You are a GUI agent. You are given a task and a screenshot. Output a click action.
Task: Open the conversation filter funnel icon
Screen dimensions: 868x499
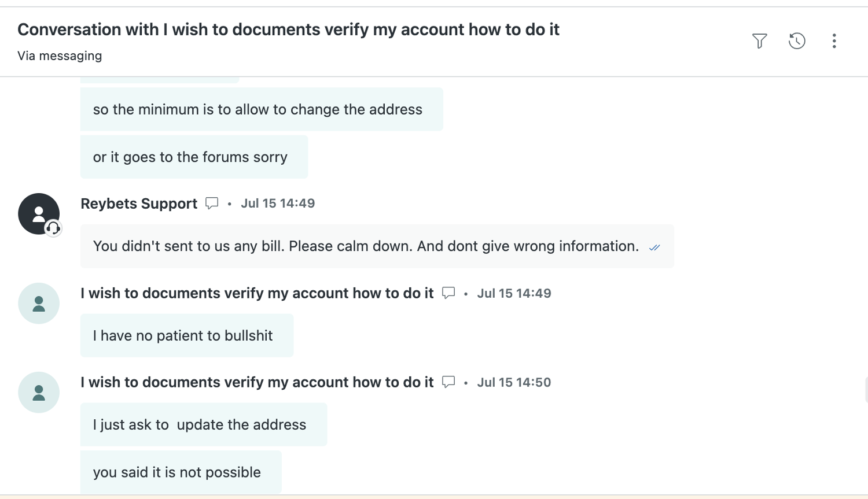pos(759,41)
